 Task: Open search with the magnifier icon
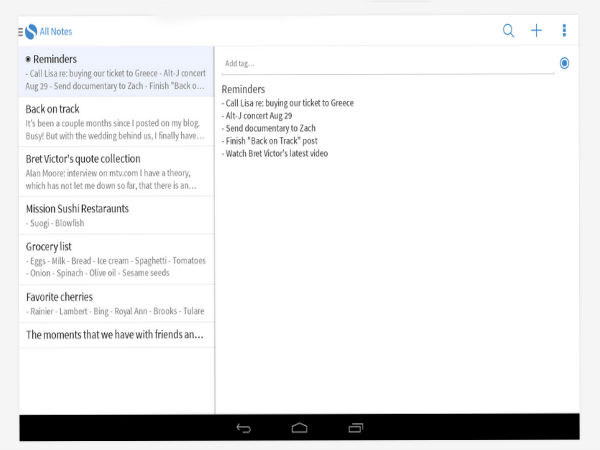click(508, 31)
